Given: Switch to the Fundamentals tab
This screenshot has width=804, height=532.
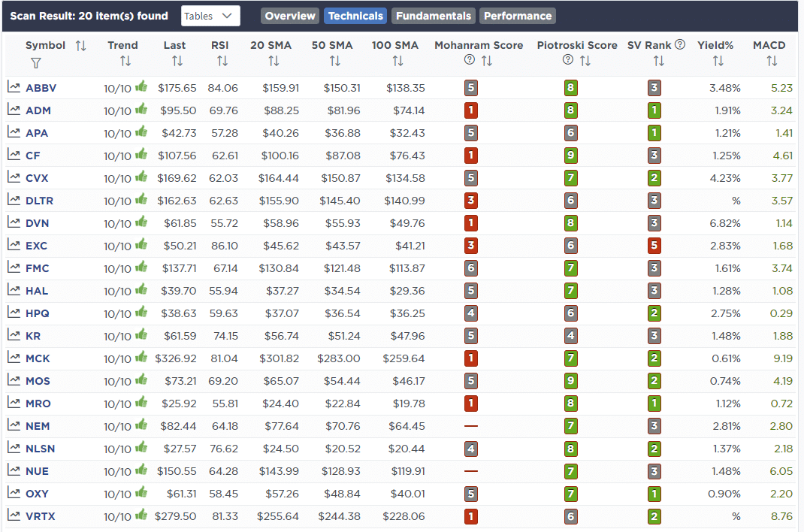Looking at the screenshot, I should [x=434, y=16].
